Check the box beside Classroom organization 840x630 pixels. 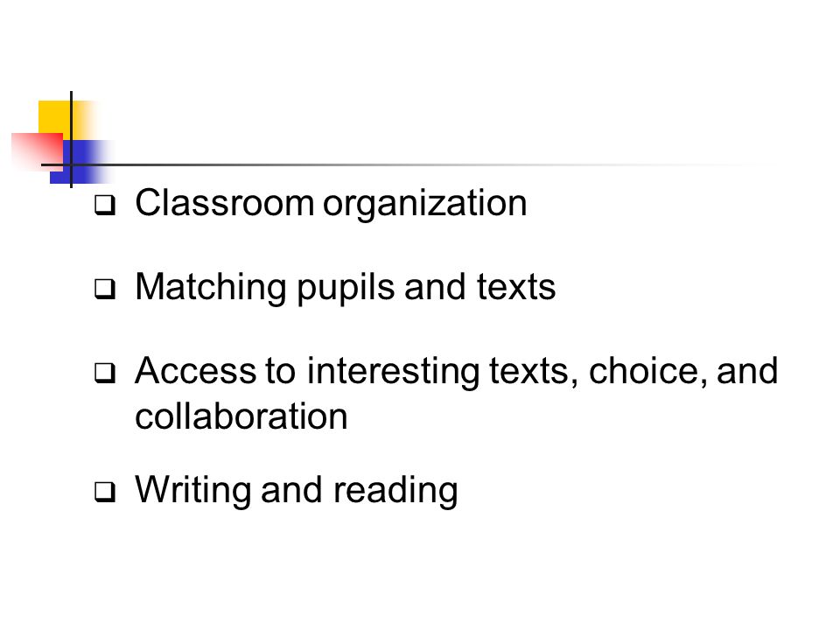(x=105, y=205)
